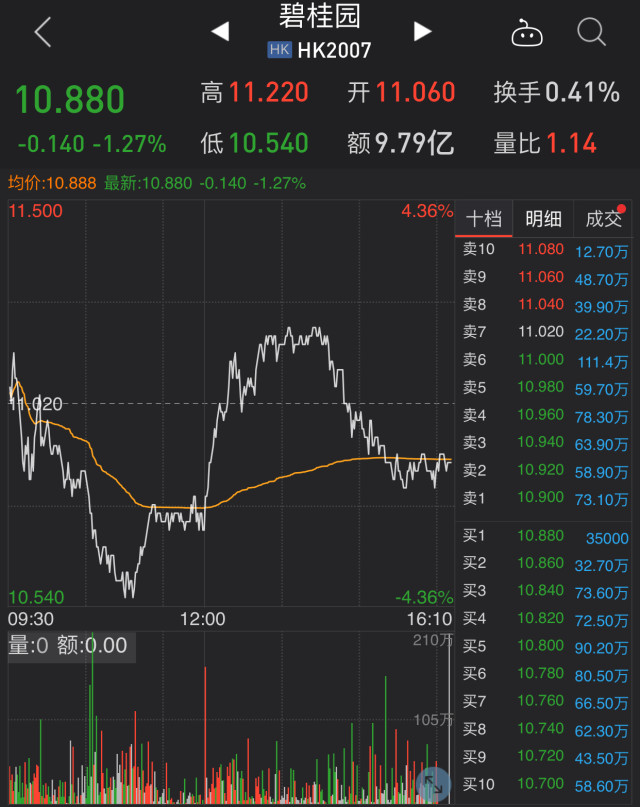Open the robot assistant icon

click(x=527, y=33)
